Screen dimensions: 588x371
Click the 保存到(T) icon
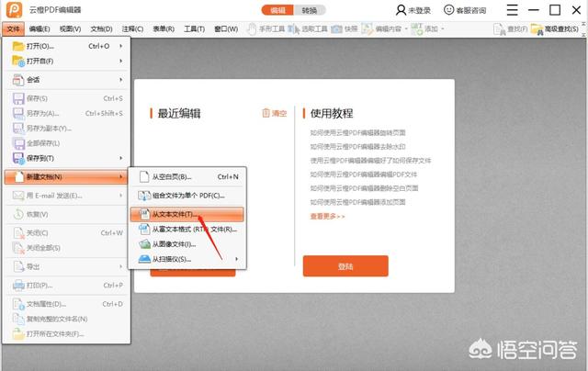(18, 158)
